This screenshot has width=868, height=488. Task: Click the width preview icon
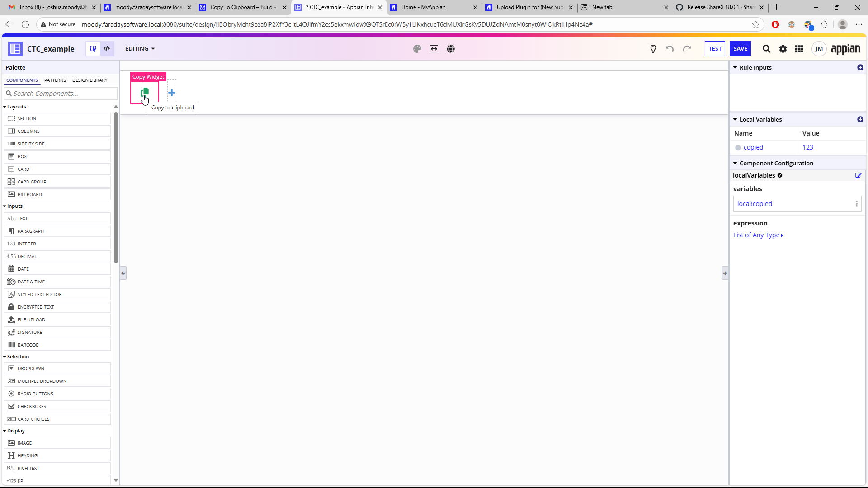pyautogui.click(x=434, y=49)
